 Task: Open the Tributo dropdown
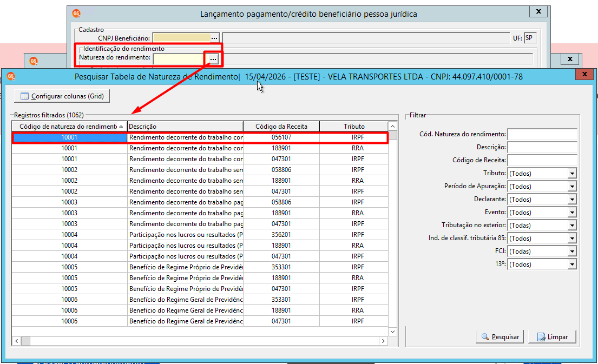[572, 174]
